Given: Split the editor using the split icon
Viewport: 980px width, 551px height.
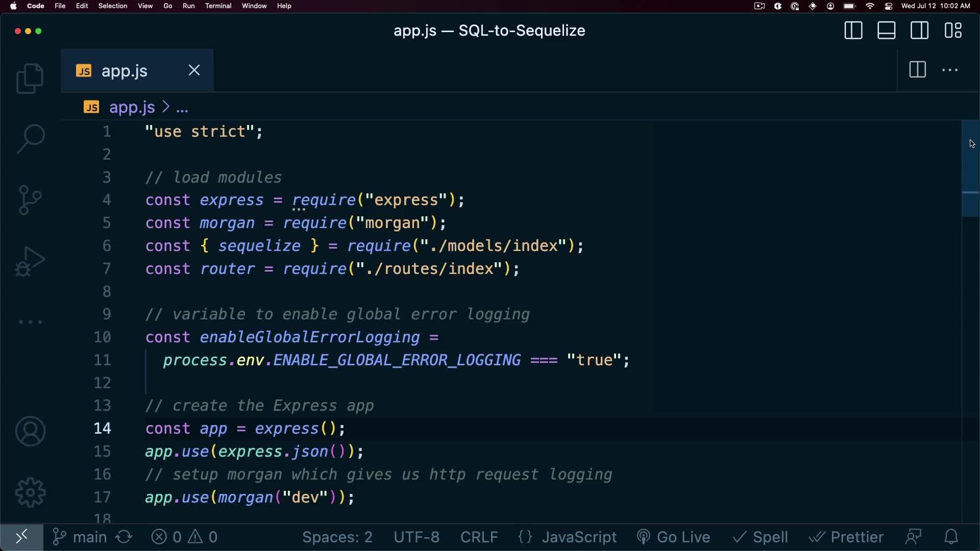Looking at the screenshot, I should point(917,70).
